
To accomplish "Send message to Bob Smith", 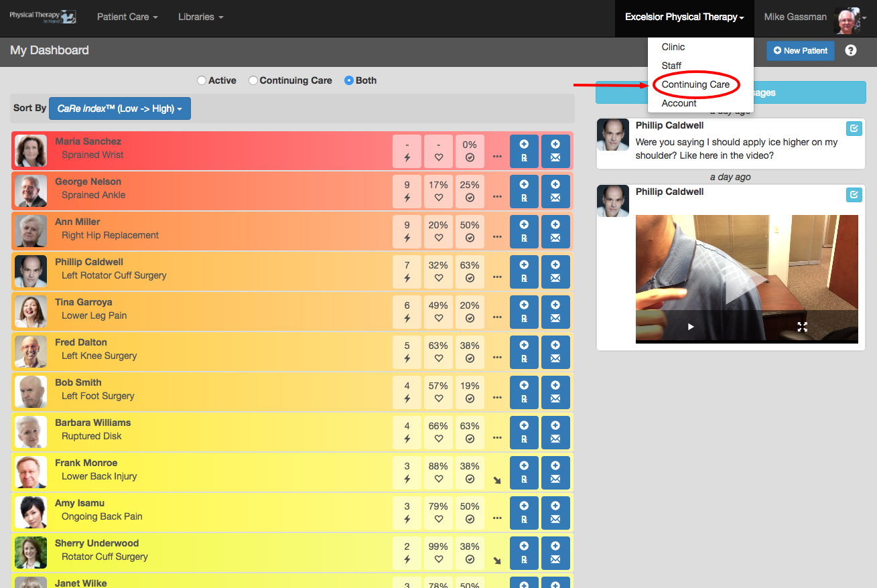I will (555, 392).
